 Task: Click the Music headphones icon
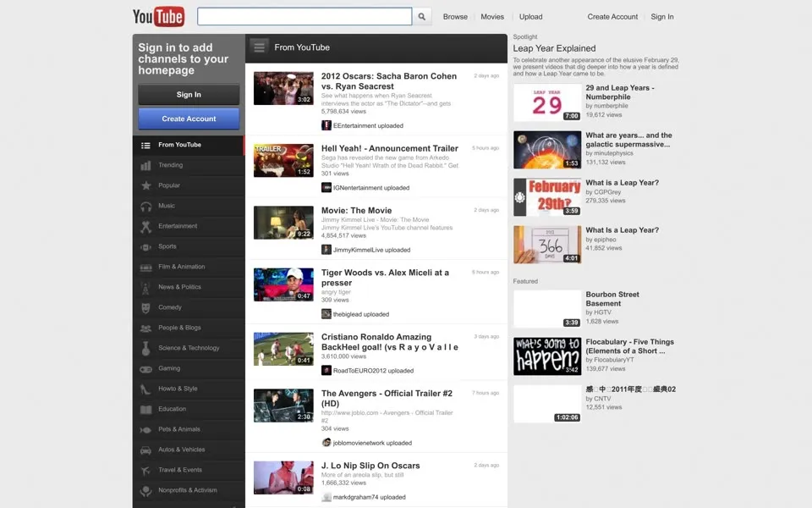click(146, 206)
